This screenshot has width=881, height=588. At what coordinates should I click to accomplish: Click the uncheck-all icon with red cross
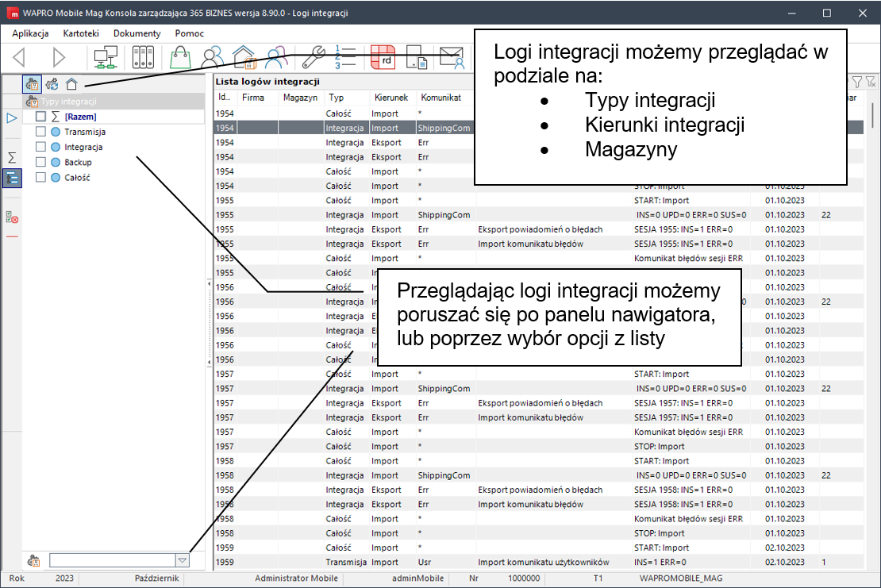12,217
